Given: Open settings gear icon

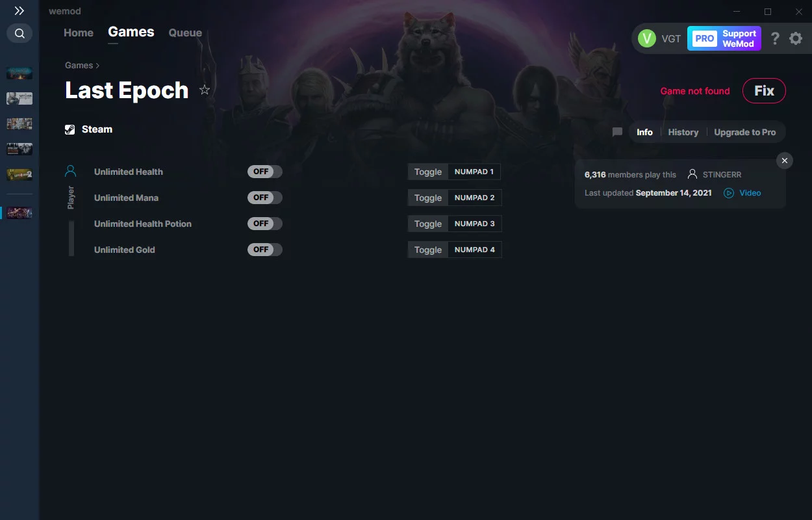Looking at the screenshot, I should [796, 38].
